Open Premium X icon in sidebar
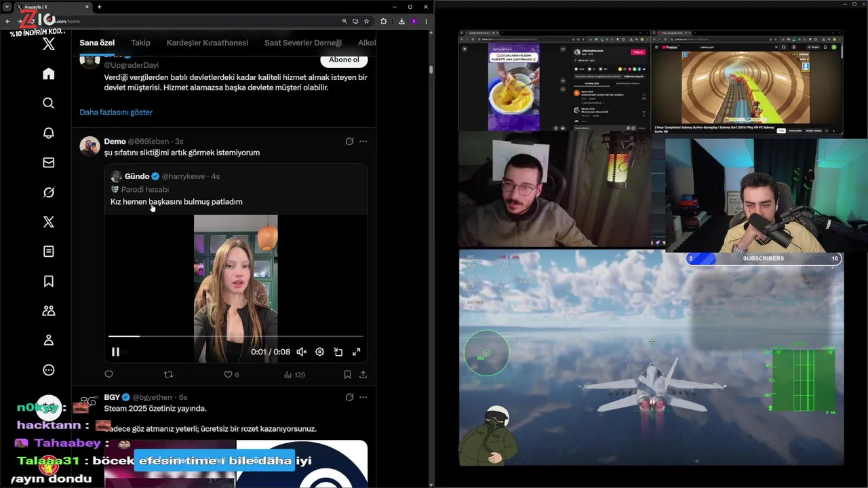Viewport: 868px width, 488px height. 49,222
